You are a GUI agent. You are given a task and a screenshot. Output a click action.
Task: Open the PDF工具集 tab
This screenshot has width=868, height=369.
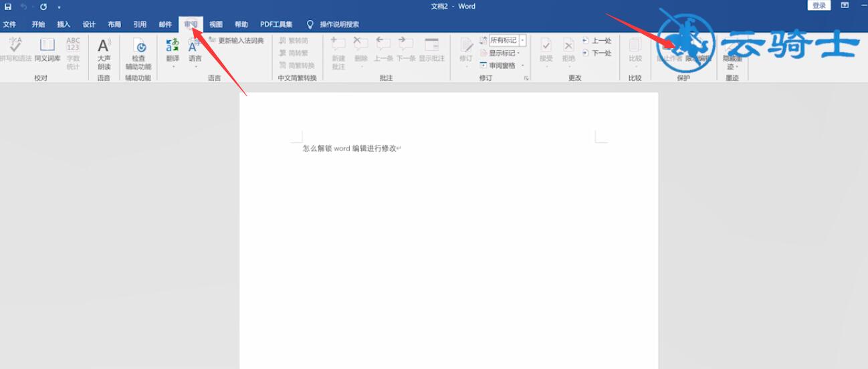[x=276, y=25]
